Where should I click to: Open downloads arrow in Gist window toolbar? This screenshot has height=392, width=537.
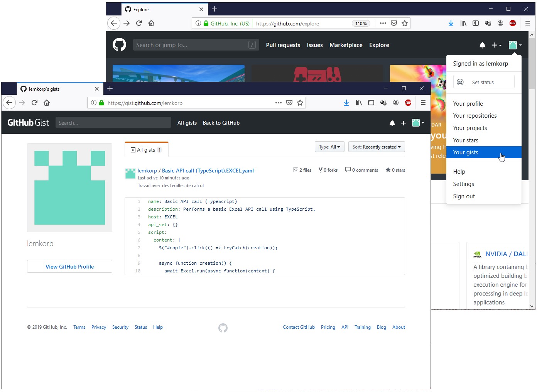coord(346,103)
